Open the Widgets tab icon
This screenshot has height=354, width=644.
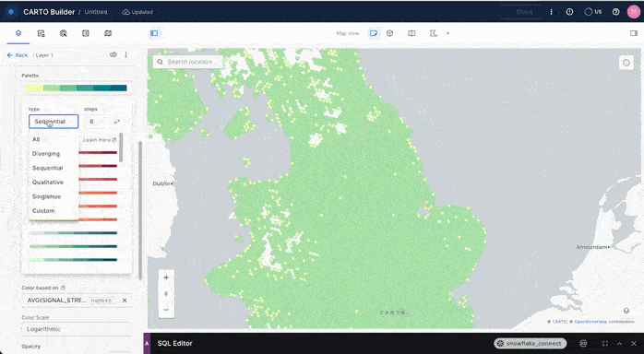tap(41, 33)
